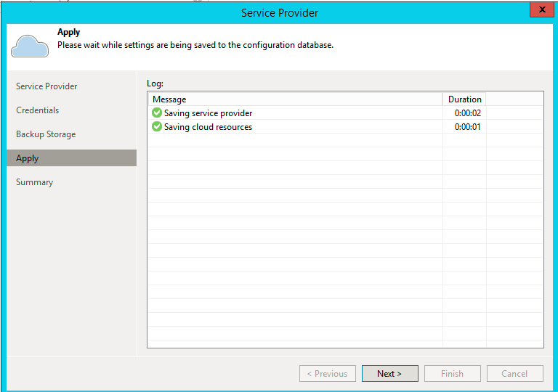The image size is (558, 392).
Task: Select the Saving cloud resources log row
Action: [346, 127]
